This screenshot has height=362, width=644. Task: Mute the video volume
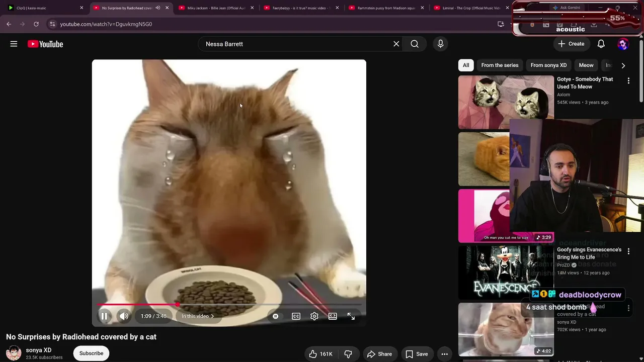click(x=124, y=316)
